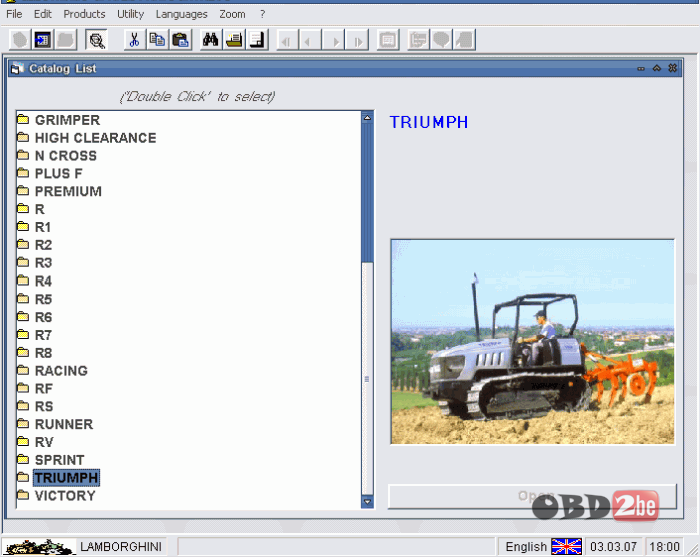This screenshot has height=557, width=700.
Task: Click the blue import-list toolbar icon
Action: tap(43, 40)
